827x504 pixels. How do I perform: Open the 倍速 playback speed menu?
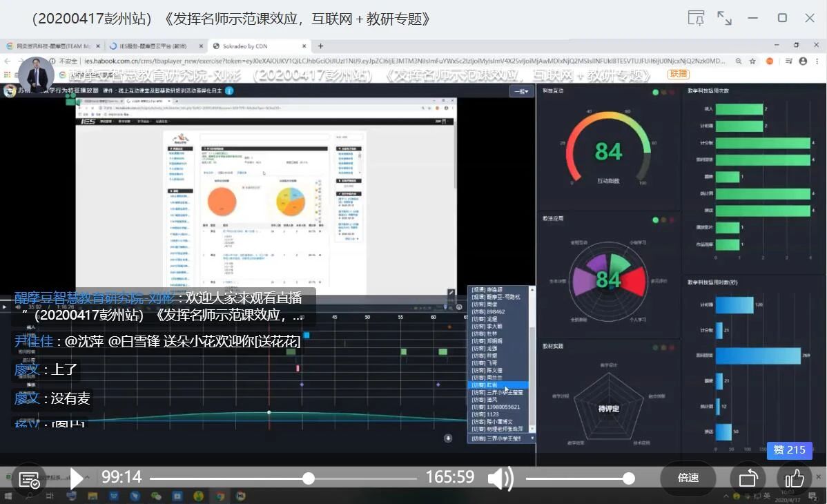688,478
